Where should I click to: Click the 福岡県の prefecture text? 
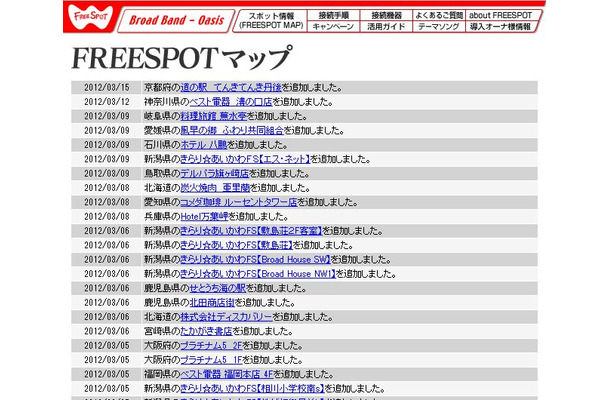pos(162,374)
